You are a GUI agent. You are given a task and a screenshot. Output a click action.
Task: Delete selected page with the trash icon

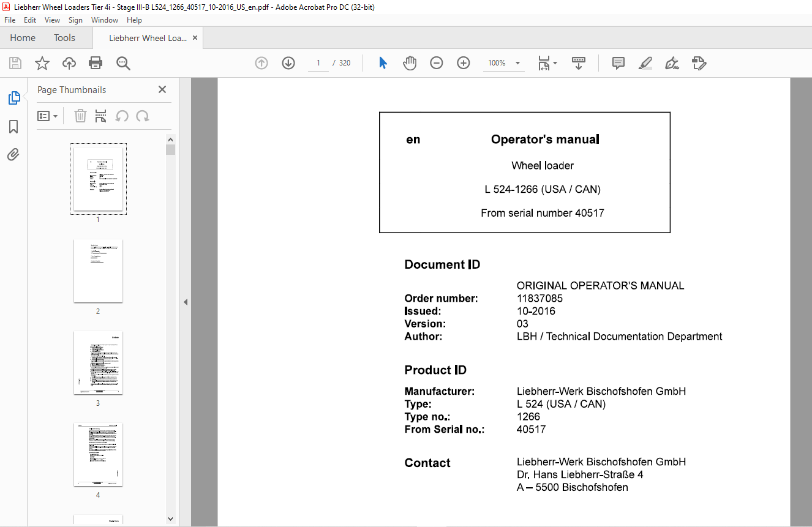click(x=80, y=116)
